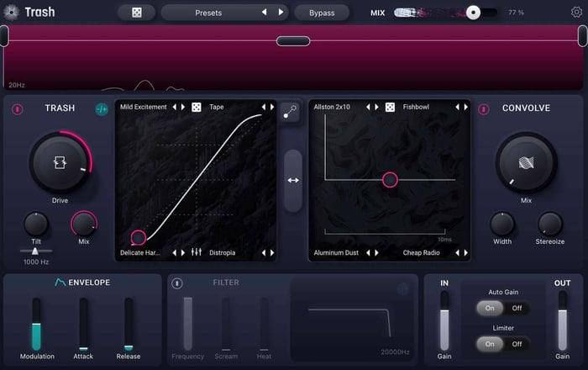
Task: Previous impulse for Aluminum Dust slot
Action: [368, 252]
